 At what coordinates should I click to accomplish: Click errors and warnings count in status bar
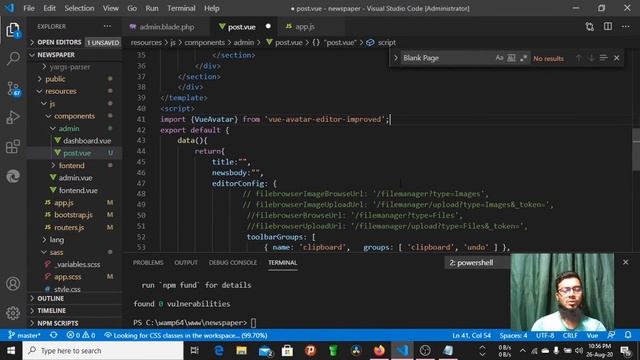[81, 335]
